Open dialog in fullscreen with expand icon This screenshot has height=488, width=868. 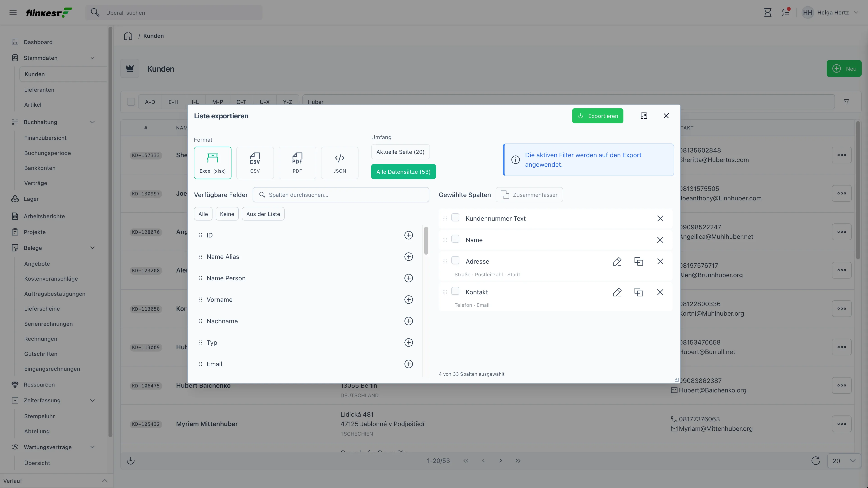click(x=644, y=116)
